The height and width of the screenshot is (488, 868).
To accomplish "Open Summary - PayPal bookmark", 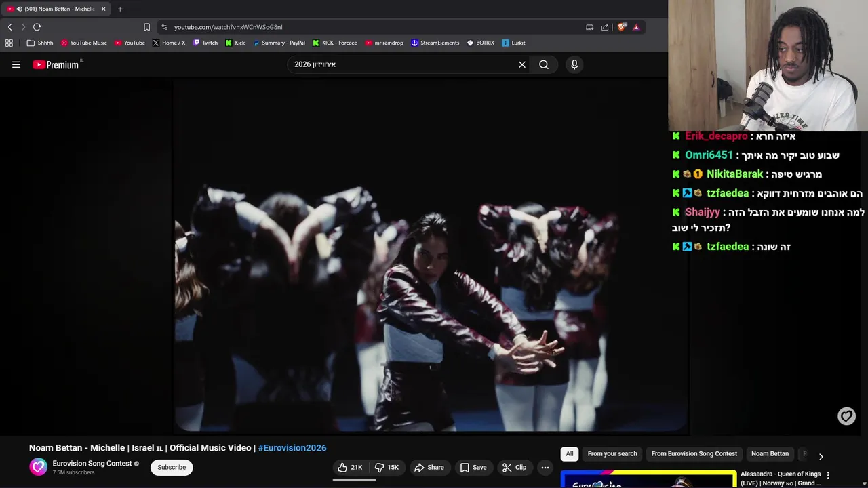I will (279, 43).
